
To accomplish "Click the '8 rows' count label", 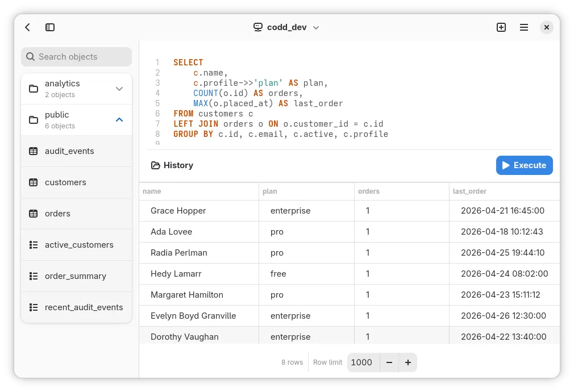I will (292, 362).
